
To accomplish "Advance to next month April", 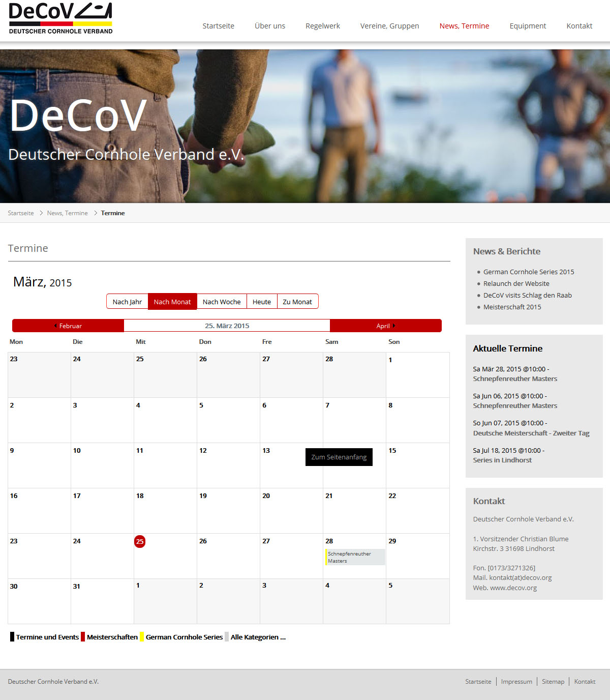I will tap(385, 326).
